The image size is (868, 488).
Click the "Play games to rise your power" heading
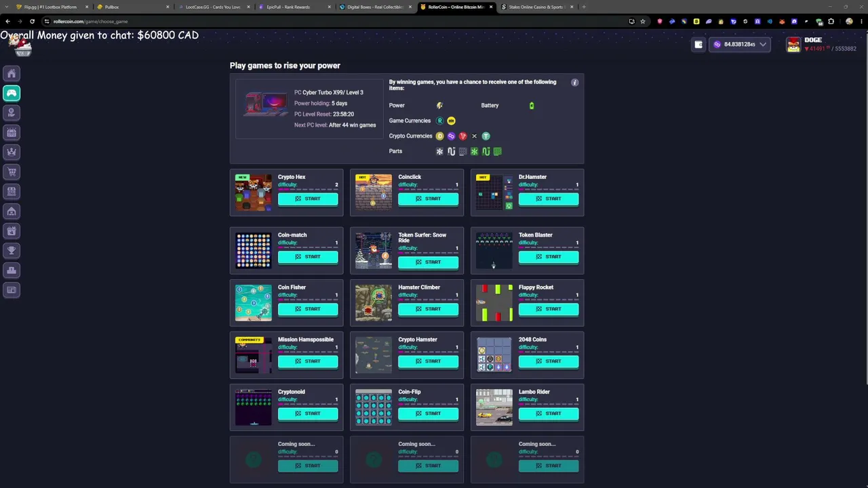pyautogui.click(x=285, y=66)
